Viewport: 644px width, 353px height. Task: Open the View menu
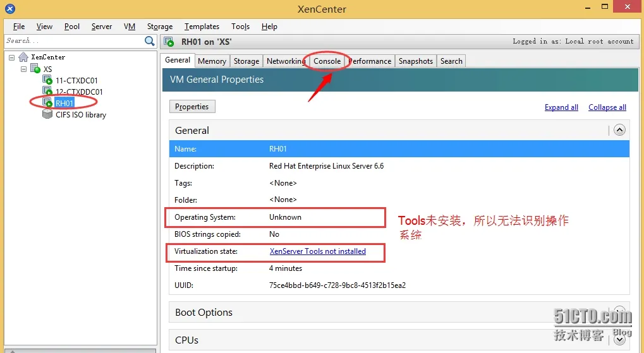[44, 27]
